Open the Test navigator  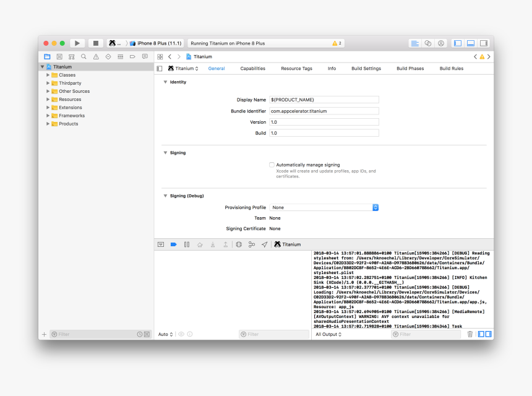(x=108, y=56)
